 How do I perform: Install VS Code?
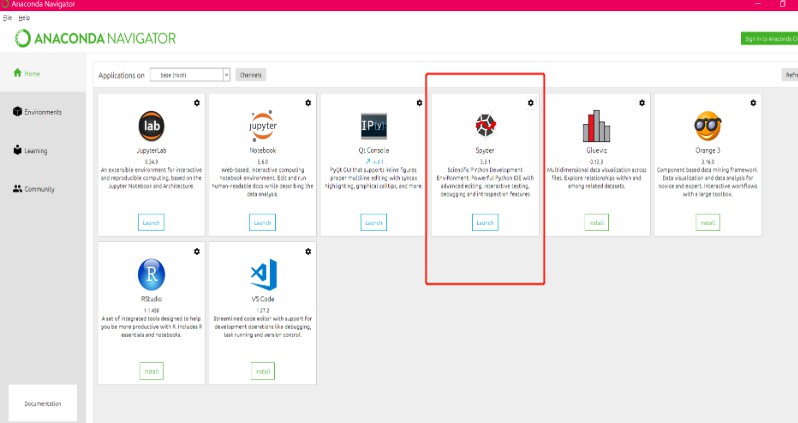(263, 371)
